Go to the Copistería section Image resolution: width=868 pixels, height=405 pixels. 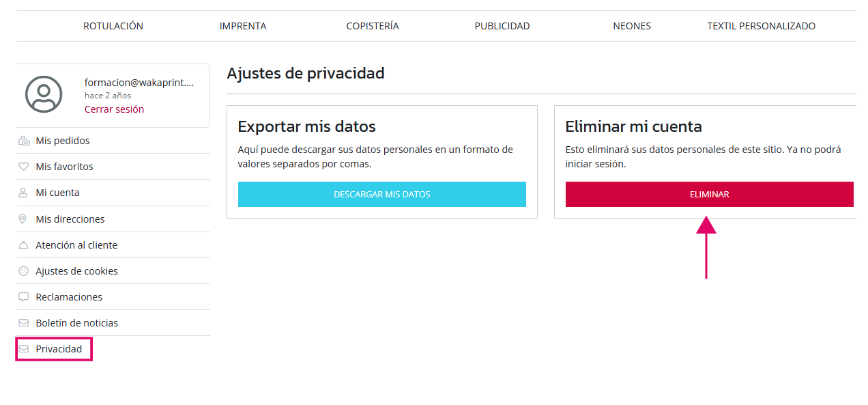[373, 26]
